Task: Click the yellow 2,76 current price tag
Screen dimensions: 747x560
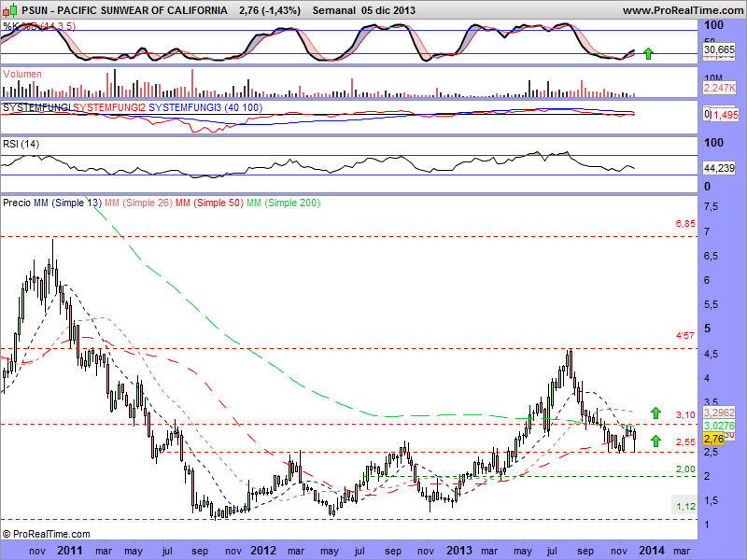Action: (713, 438)
